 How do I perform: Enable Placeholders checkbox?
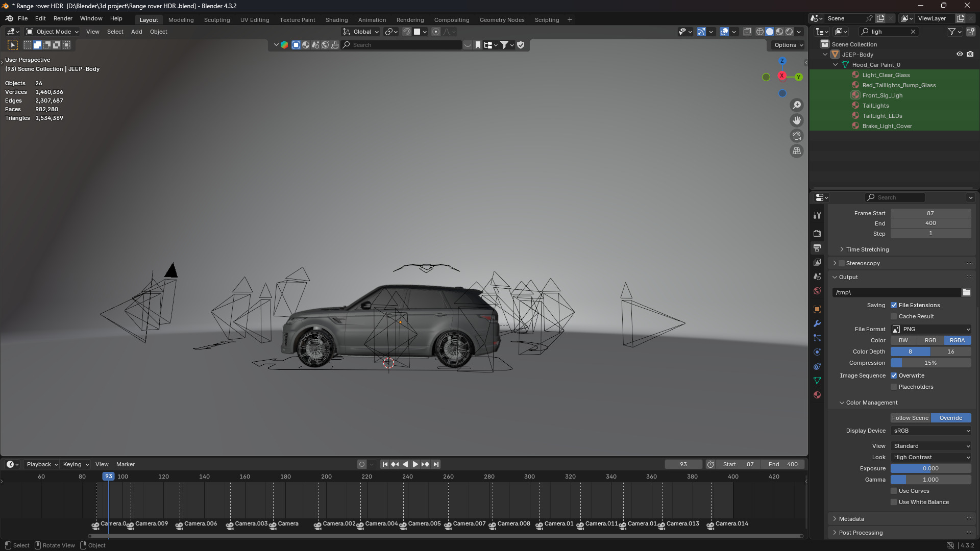pyautogui.click(x=894, y=387)
